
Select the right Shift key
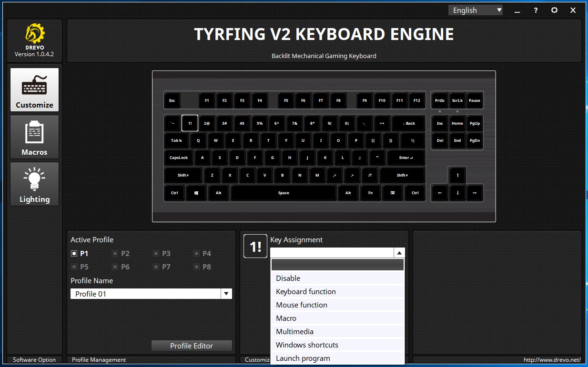point(402,175)
